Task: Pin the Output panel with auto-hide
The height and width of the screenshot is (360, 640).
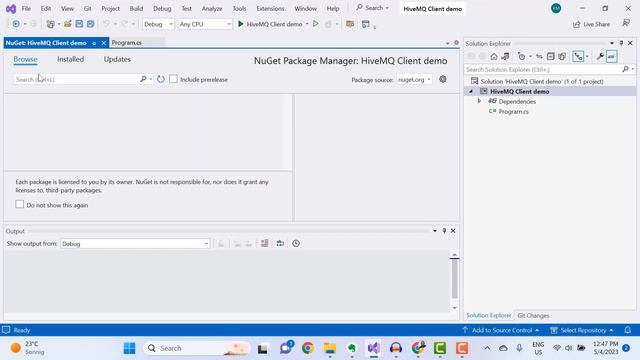Action: (444, 231)
